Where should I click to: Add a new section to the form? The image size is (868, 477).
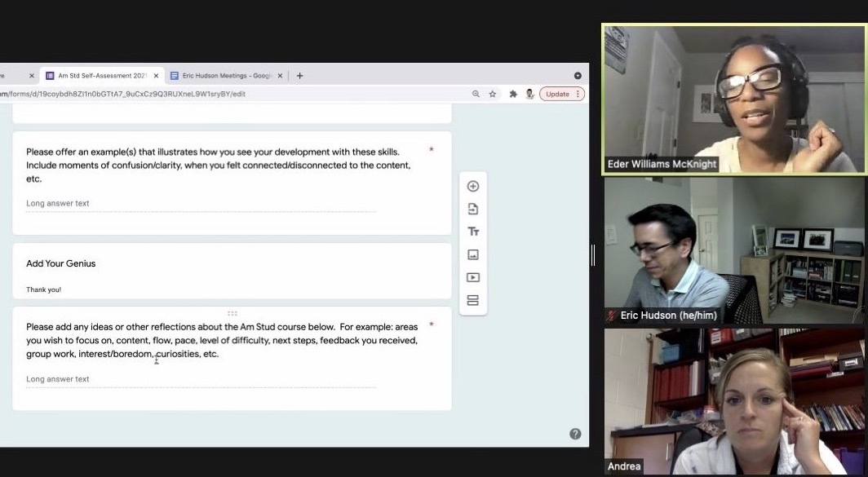pos(472,300)
